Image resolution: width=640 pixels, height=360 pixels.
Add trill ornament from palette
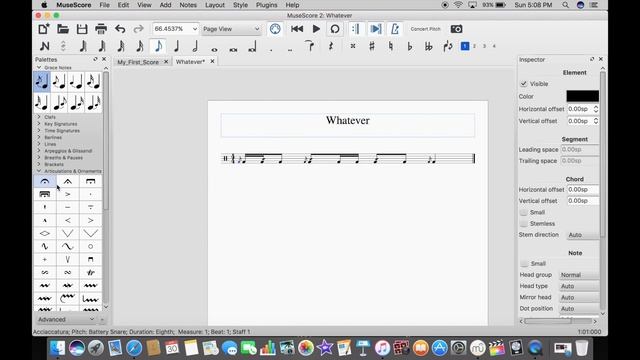coord(90,272)
